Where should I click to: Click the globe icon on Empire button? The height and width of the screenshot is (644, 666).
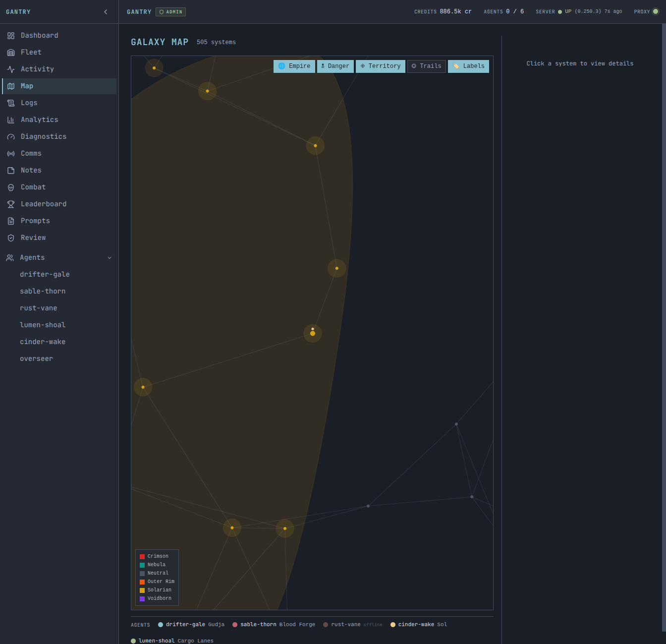tap(281, 66)
